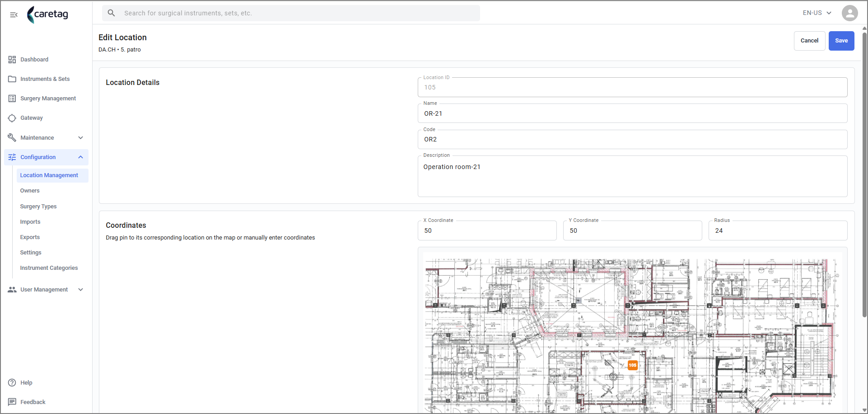Collapse the sidebar menu icon
The width and height of the screenshot is (868, 414).
coord(14,14)
